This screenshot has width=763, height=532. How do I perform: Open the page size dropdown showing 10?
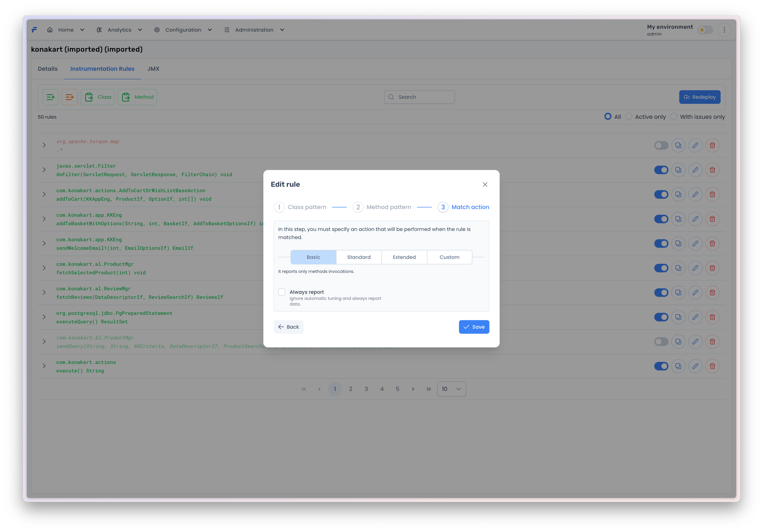pos(451,389)
